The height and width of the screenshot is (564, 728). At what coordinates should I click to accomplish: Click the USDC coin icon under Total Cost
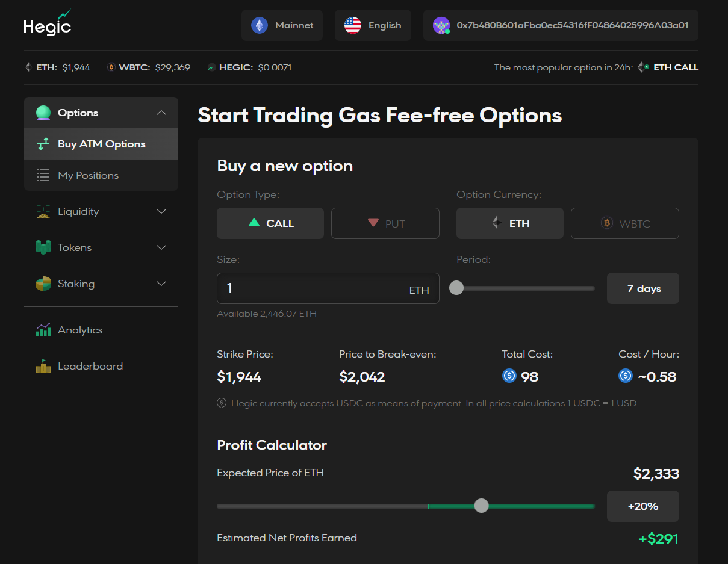(x=509, y=376)
